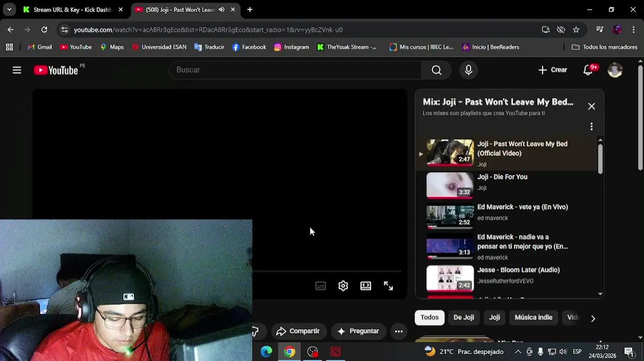Close the Mix playlist panel
The image size is (644, 361).
[x=591, y=106]
